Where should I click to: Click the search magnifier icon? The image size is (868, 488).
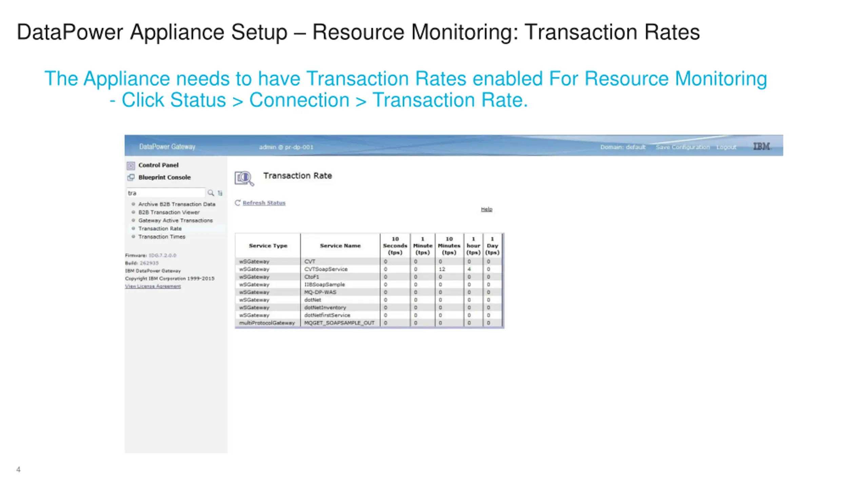coord(211,193)
